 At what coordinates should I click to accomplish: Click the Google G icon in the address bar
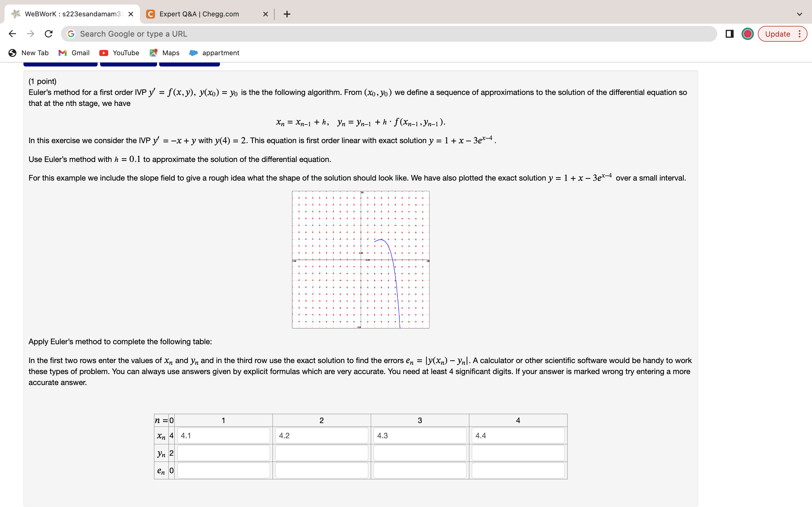(70, 34)
